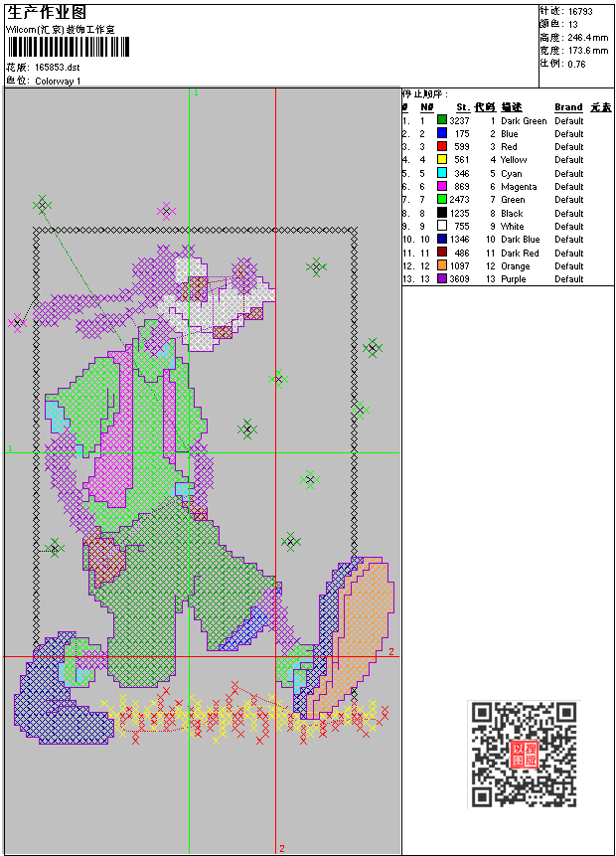Choose the Magenta color swatch

pos(442,187)
